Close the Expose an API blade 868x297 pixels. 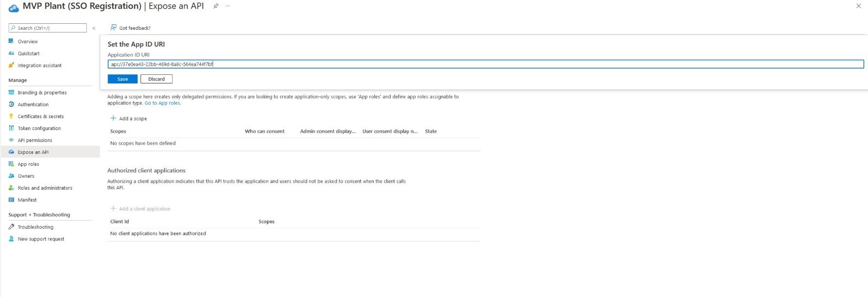pyautogui.click(x=858, y=6)
